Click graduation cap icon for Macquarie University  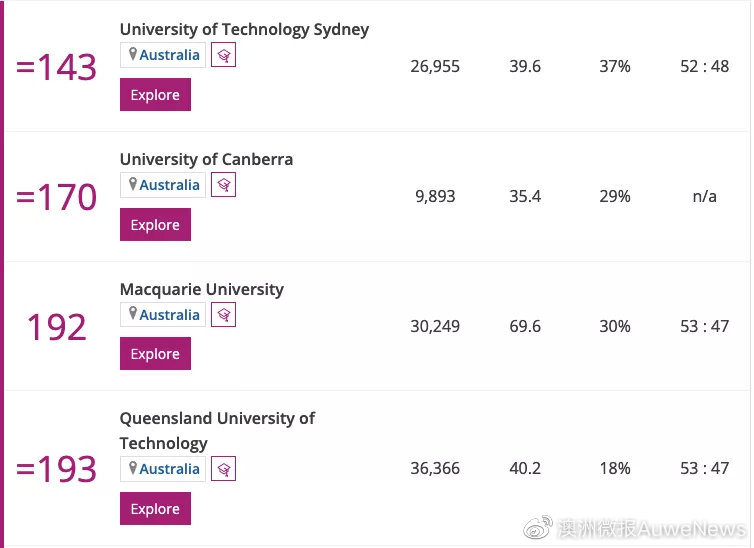[x=224, y=315]
